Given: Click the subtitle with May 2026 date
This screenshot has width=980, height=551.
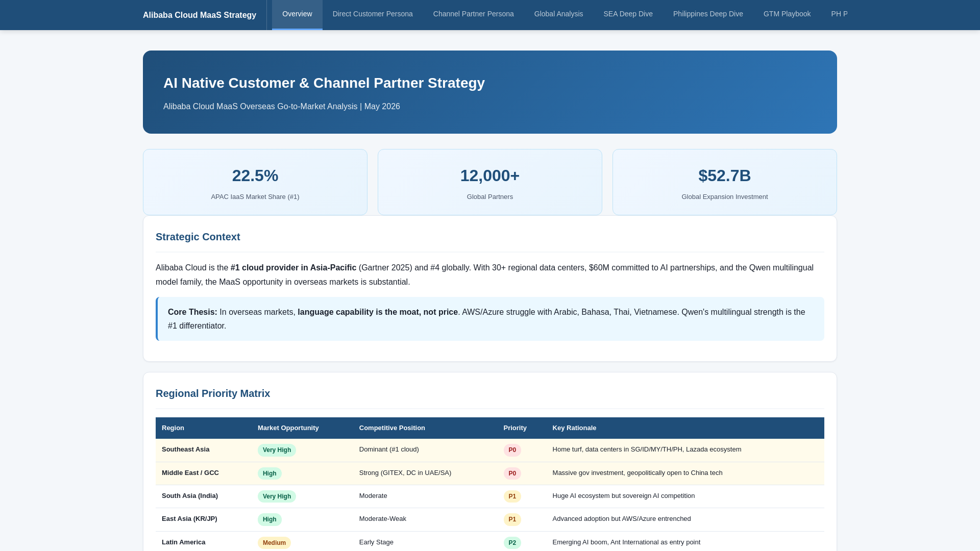Looking at the screenshot, I should 282,107.
